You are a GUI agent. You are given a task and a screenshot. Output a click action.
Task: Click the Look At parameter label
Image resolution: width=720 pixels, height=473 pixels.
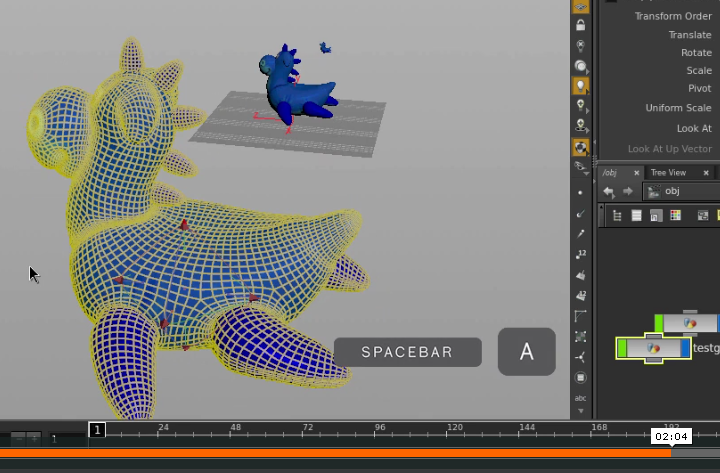coord(694,129)
